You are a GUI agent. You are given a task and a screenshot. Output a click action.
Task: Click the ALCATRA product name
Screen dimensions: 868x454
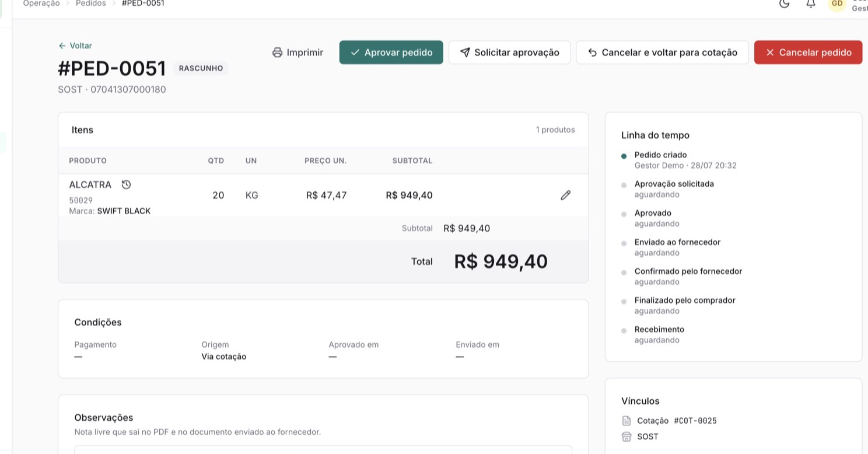[x=90, y=185]
